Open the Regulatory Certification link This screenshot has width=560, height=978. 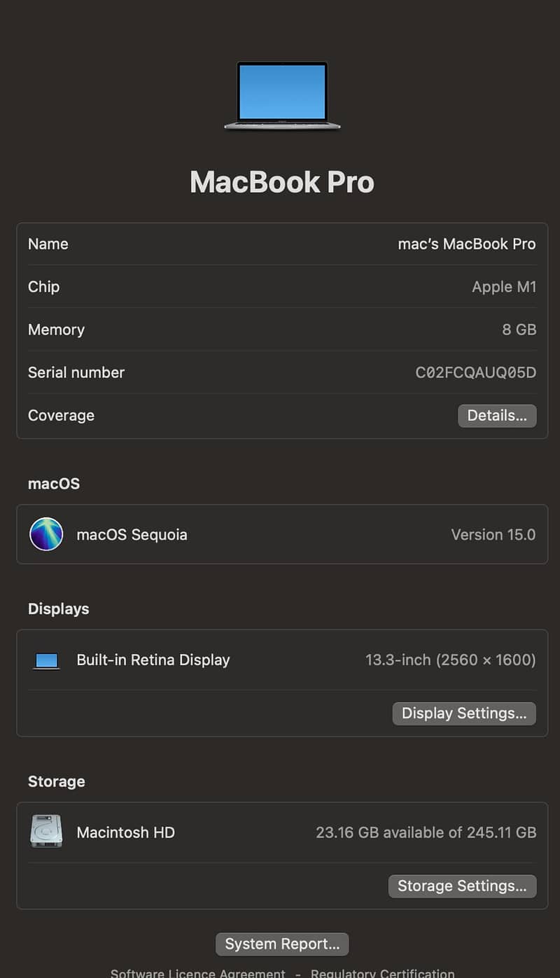point(383,972)
